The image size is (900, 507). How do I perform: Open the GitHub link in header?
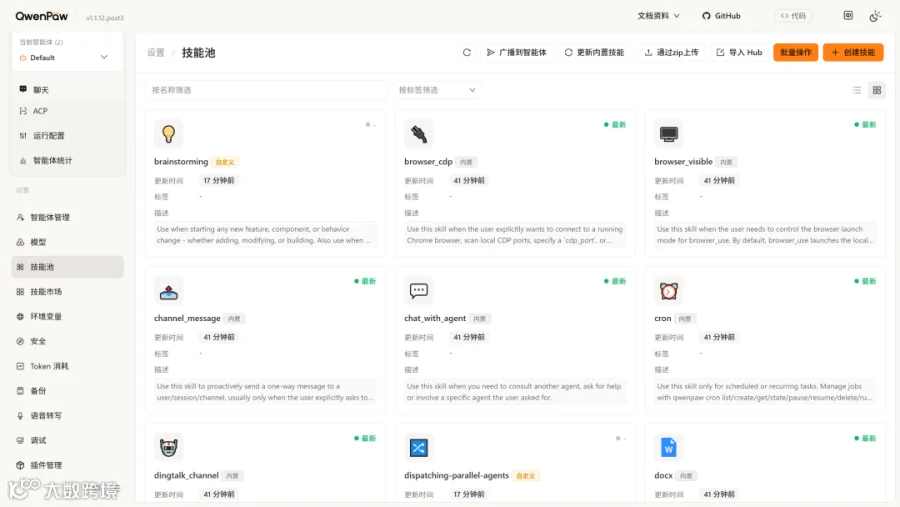click(x=721, y=16)
